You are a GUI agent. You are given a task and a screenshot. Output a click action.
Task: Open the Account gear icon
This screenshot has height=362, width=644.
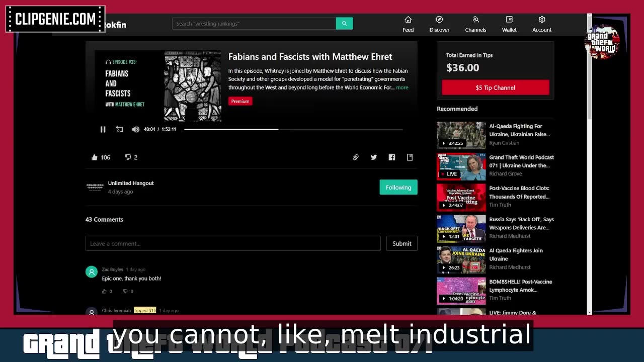click(542, 20)
